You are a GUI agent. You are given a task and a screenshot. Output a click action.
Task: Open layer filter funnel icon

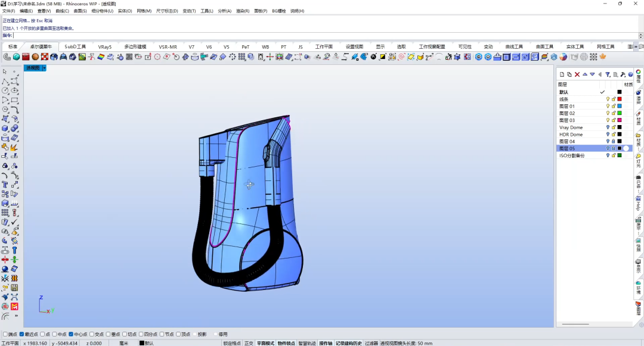click(608, 74)
